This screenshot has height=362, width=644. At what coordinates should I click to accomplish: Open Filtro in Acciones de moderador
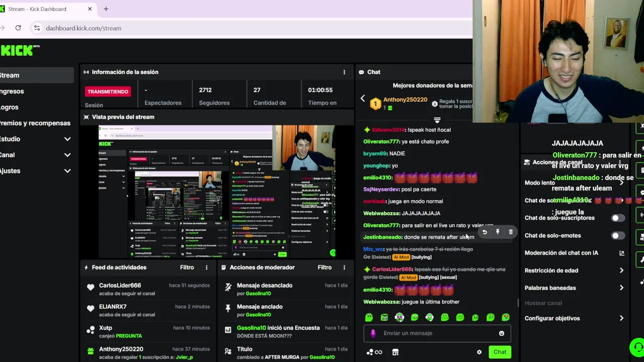(x=325, y=267)
